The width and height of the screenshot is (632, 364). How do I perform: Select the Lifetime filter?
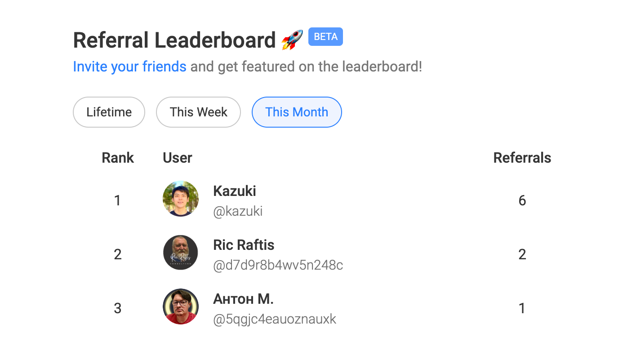109,112
